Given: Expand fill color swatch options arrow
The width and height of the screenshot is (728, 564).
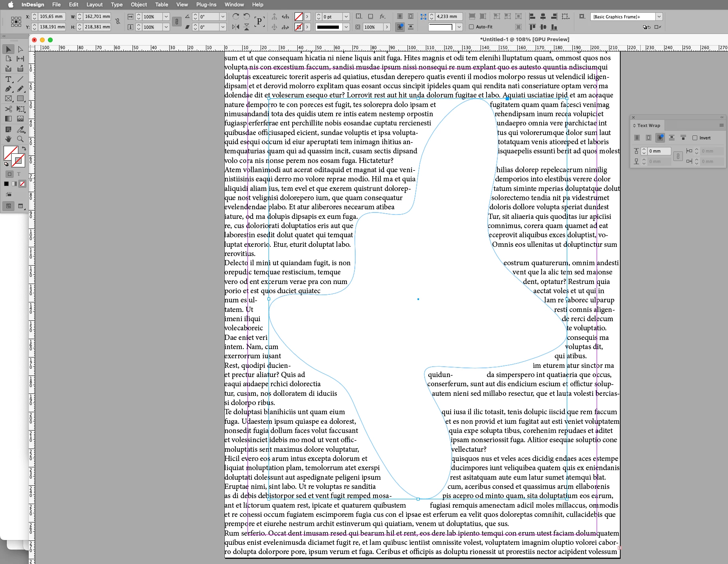Looking at the screenshot, I should pyautogui.click(x=307, y=16).
